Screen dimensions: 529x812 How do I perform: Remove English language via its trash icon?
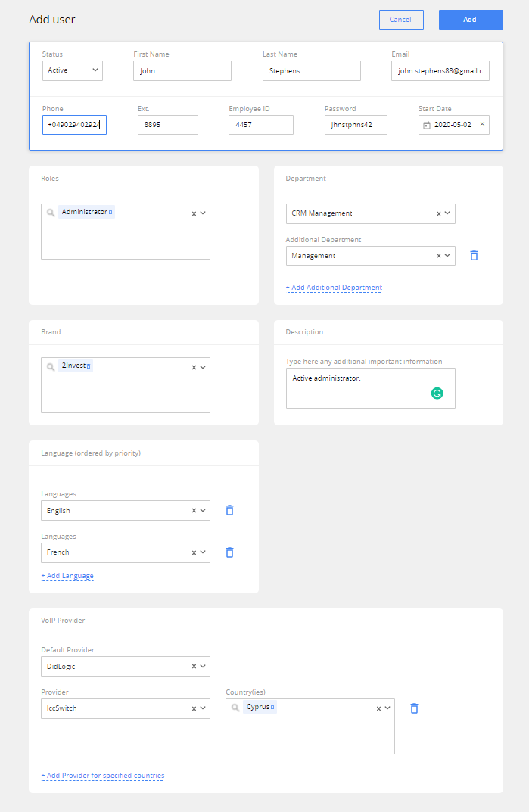tap(229, 510)
